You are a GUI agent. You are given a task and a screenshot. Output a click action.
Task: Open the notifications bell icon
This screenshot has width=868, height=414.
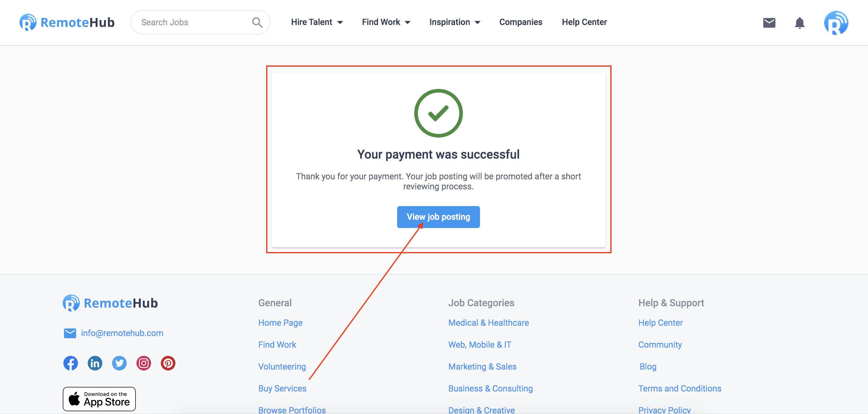[x=799, y=23]
